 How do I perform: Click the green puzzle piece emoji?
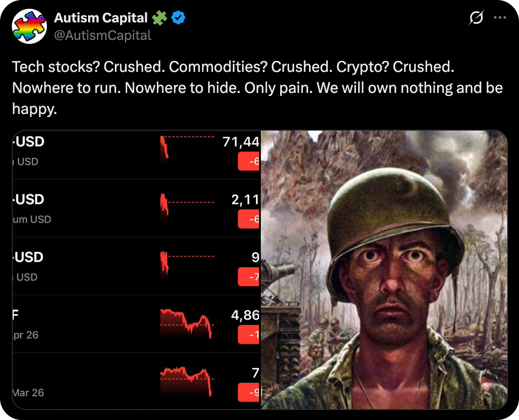point(159,18)
